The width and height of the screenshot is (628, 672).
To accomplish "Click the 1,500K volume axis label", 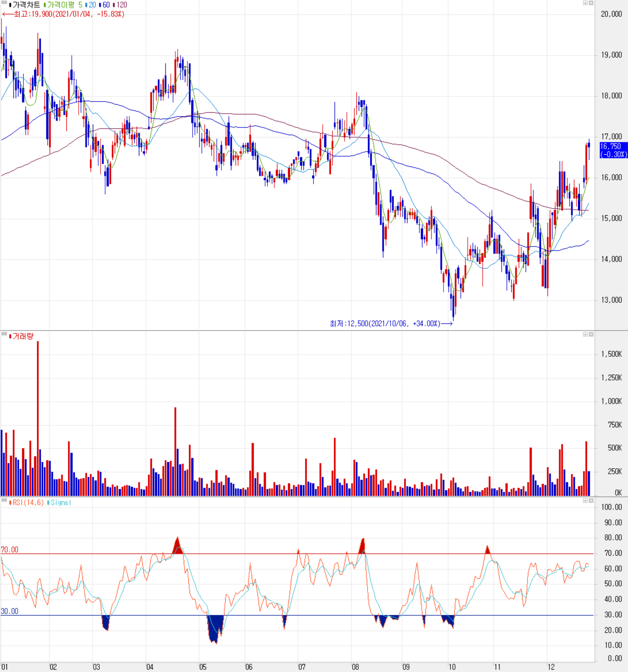I will point(612,354).
